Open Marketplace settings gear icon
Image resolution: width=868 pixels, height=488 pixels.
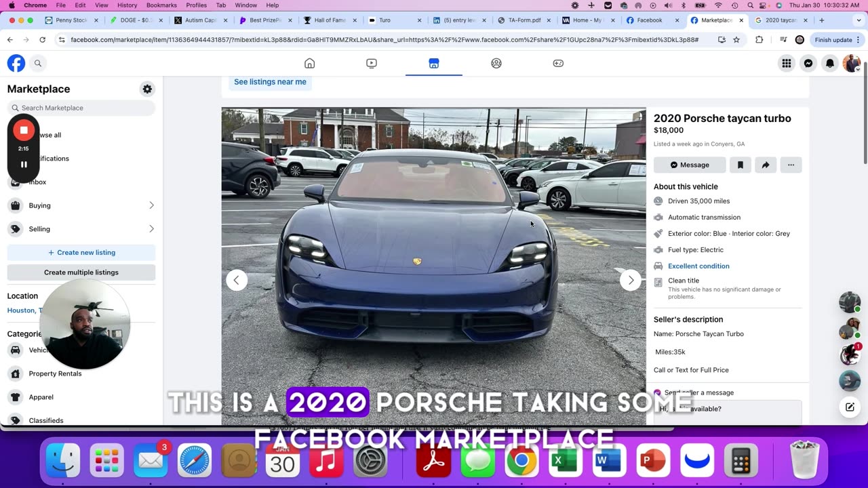point(147,89)
